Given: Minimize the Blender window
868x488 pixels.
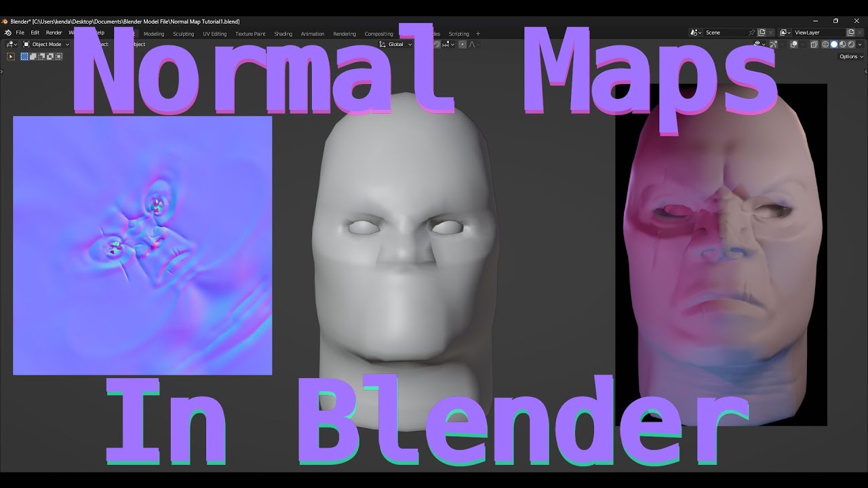Looking at the screenshot, I should [x=815, y=21].
